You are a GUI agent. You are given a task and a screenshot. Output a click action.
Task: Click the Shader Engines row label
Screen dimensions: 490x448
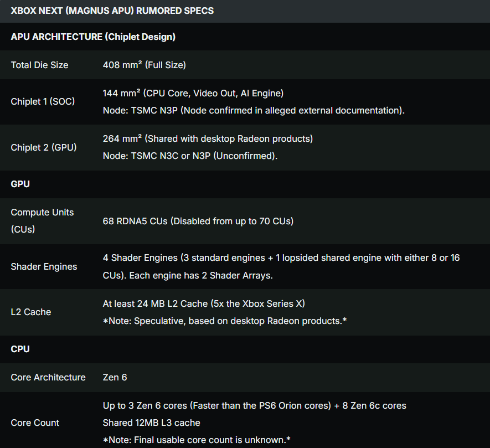tap(44, 266)
